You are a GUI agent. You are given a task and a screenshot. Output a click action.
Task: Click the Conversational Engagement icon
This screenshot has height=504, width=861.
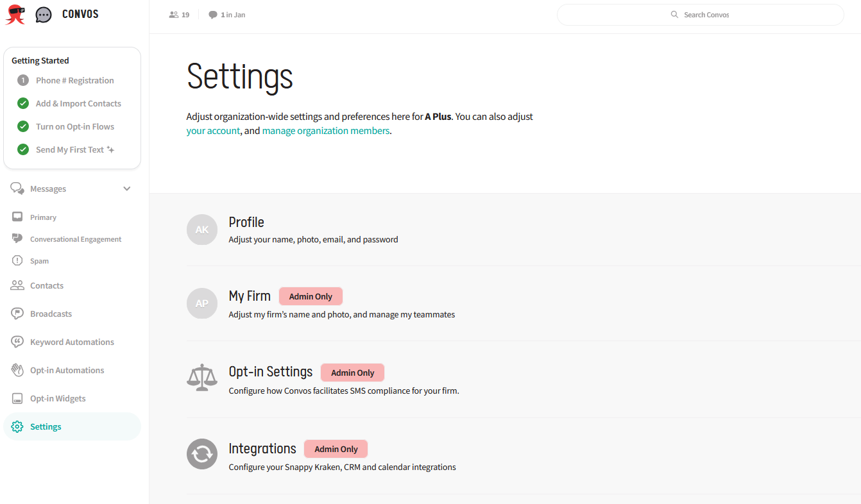point(17,239)
